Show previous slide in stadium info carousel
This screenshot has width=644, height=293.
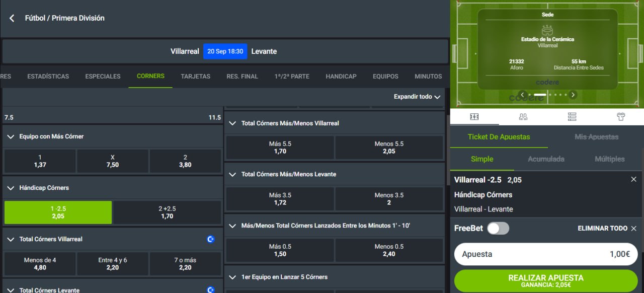point(523,95)
